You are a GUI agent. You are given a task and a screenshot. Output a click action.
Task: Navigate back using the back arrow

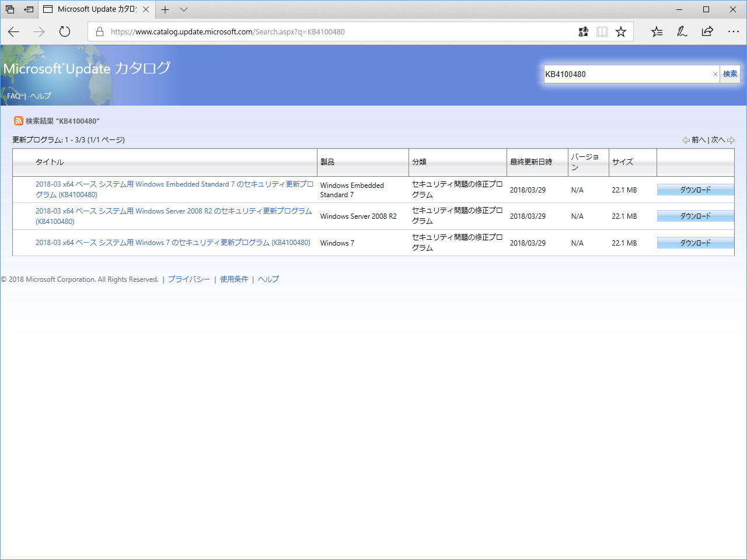(13, 32)
